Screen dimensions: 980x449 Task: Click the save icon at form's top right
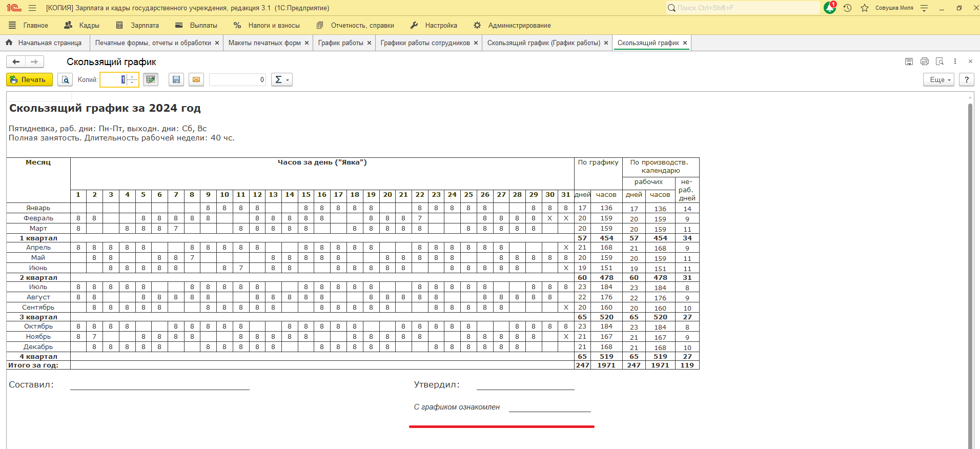(x=909, y=62)
